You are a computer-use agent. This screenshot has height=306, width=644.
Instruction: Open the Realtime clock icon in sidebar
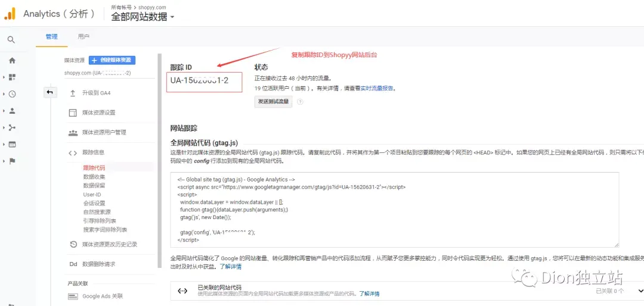click(12, 94)
